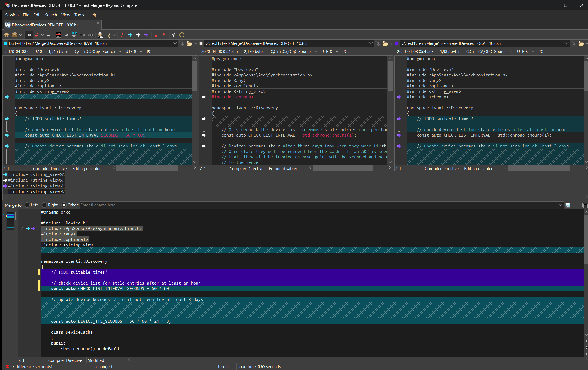588x370 pixels.
Task: Open the Tools menu
Action: coord(79,15)
